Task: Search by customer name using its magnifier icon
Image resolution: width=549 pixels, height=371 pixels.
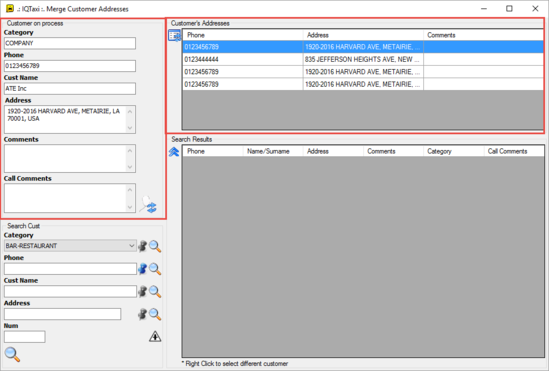Action: 155,292
